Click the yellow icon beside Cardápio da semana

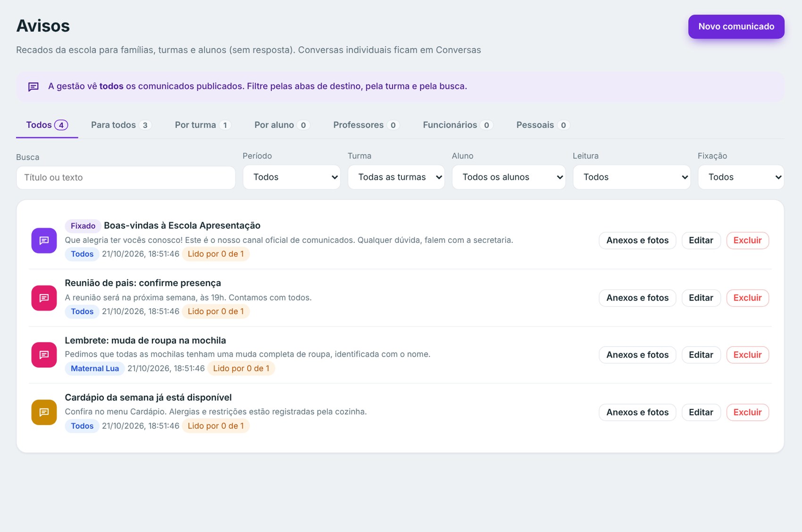tap(44, 412)
